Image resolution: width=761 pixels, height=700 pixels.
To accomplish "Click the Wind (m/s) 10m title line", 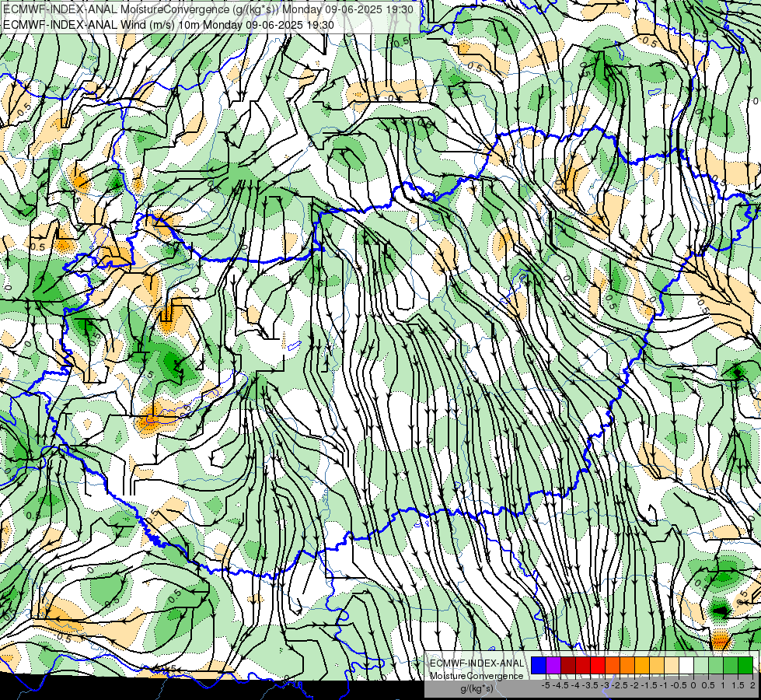I will 169,25.
